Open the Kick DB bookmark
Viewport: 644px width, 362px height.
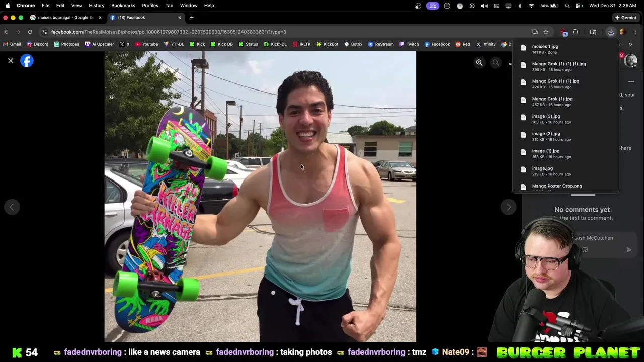[222, 44]
